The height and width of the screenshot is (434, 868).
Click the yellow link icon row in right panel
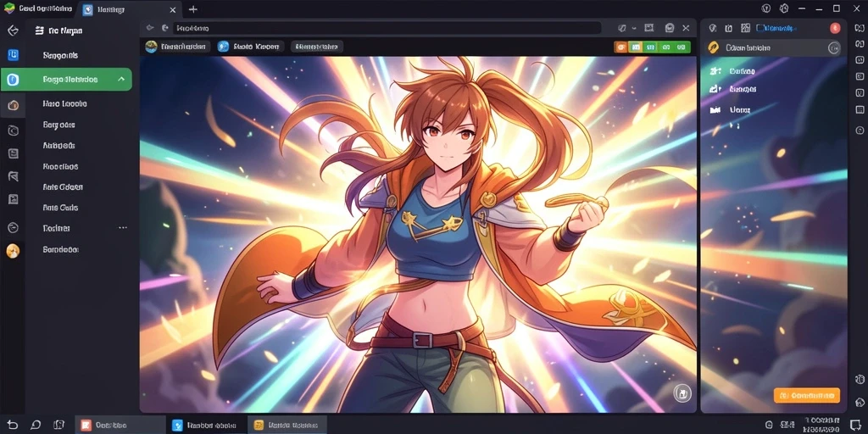774,48
